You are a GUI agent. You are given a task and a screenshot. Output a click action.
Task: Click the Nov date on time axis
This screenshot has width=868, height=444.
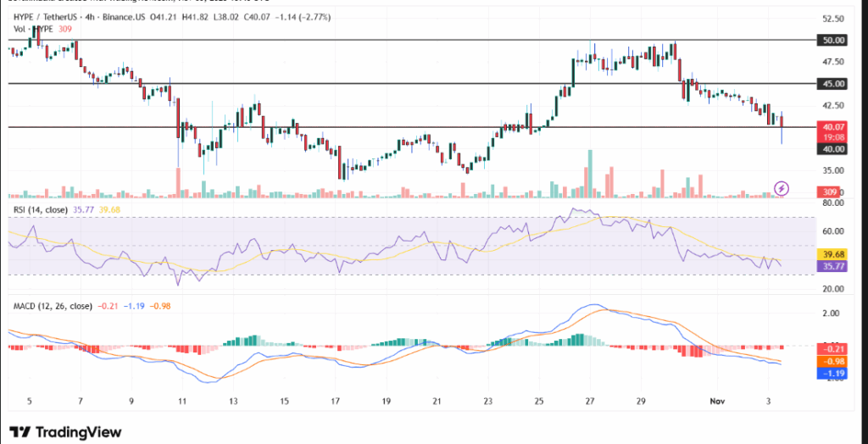[718, 401]
